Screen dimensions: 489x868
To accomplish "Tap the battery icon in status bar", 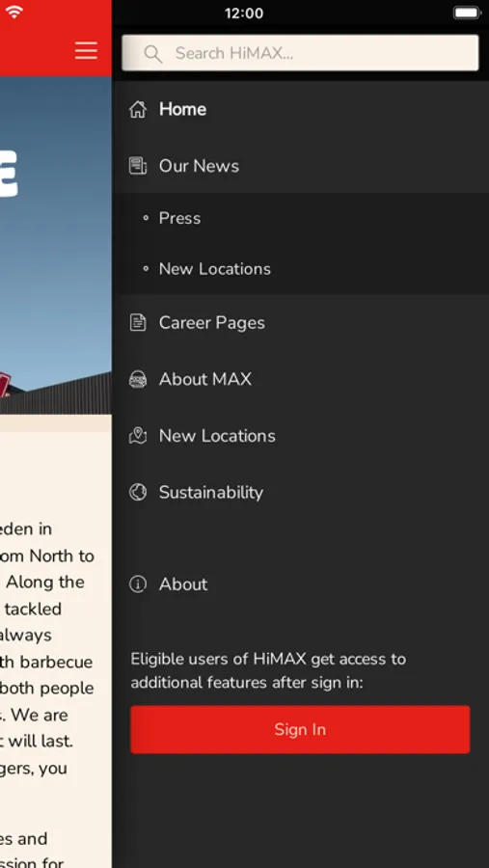I will tap(467, 13).
